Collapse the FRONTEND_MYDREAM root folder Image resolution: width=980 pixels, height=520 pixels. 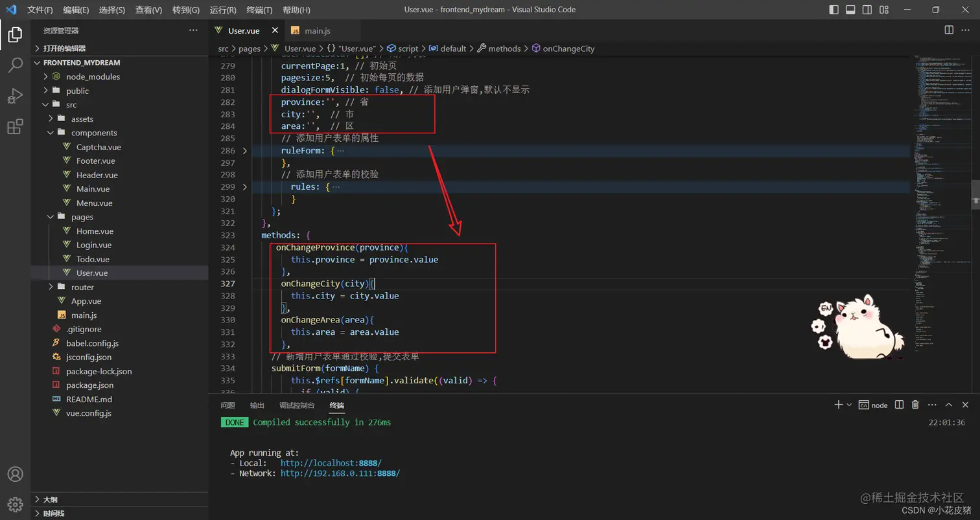click(119, 63)
